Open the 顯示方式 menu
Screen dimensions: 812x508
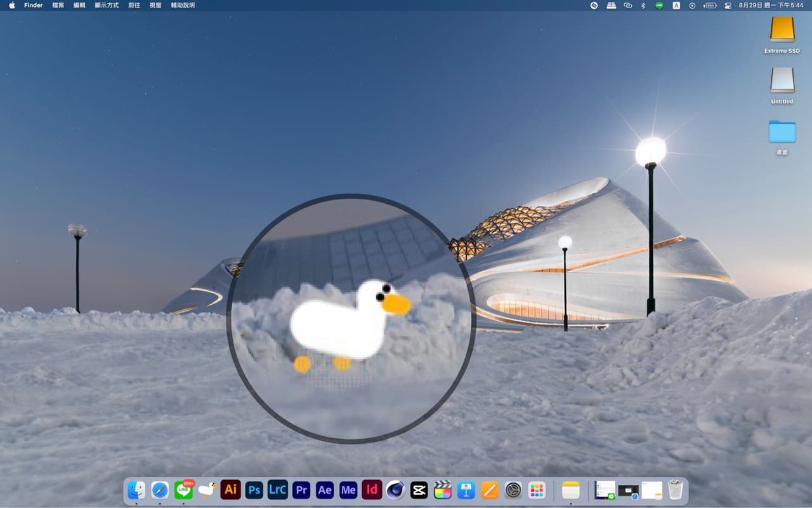pyautogui.click(x=107, y=5)
